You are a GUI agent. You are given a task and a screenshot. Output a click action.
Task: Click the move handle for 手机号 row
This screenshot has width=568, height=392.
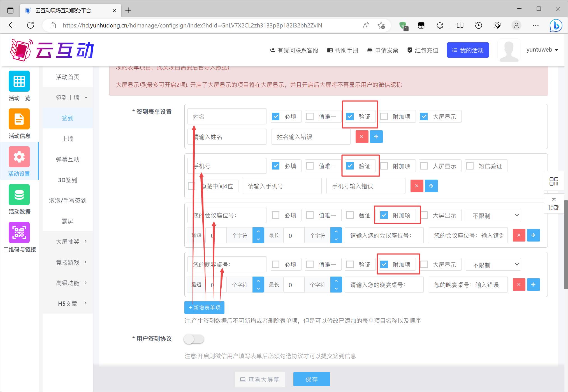[431, 186]
